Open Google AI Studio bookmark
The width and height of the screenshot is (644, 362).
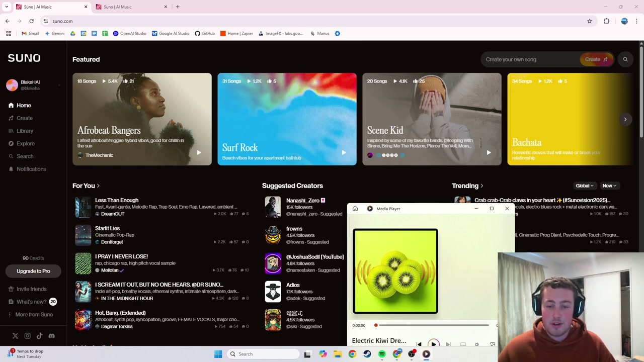click(x=171, y=34)
